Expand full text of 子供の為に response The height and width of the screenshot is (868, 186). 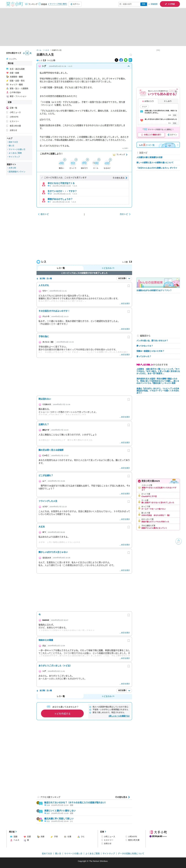125,354
